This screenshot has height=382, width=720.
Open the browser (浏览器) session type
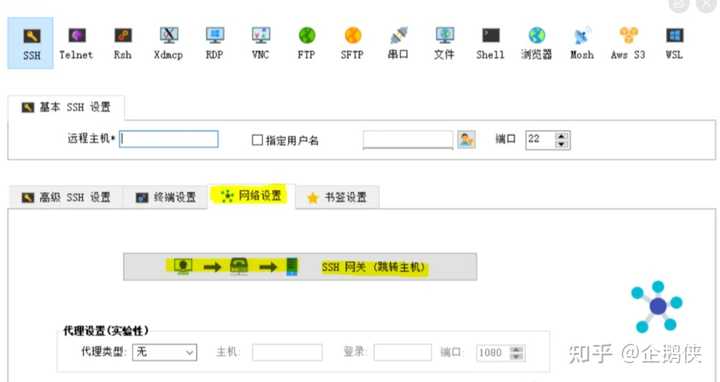point(536,43)
